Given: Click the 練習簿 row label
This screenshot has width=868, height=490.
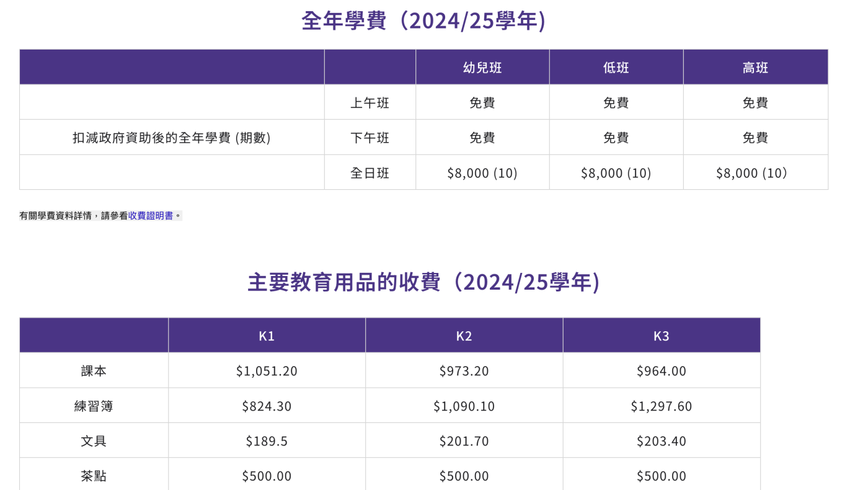Looking at the screenshot, I should coord(94,406).
